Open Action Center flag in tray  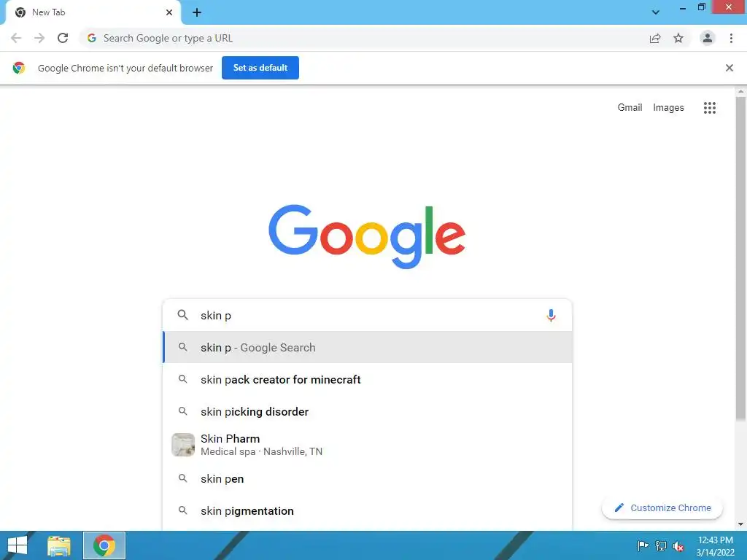pyautogui.click(x=642, y=545)
